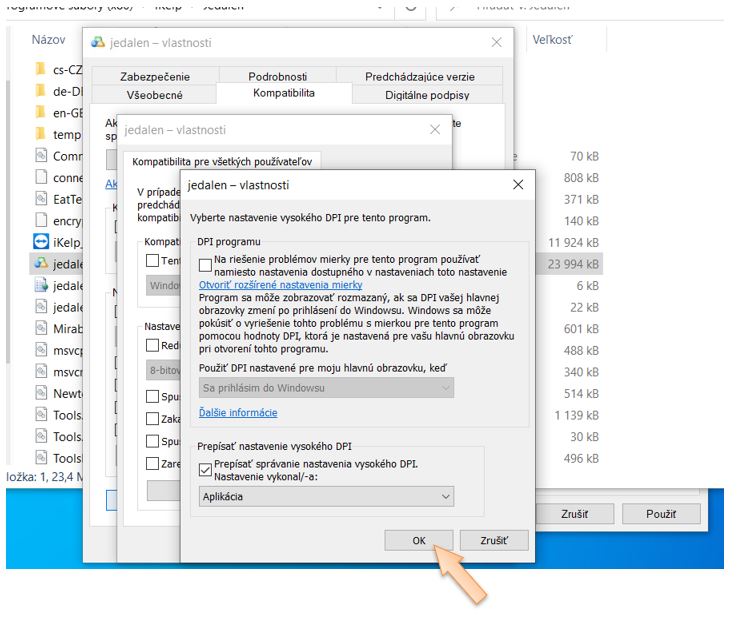Open the Digitálne podpisy tab
The height and width of the screenshot is (624, 750).
click(427, 95)
